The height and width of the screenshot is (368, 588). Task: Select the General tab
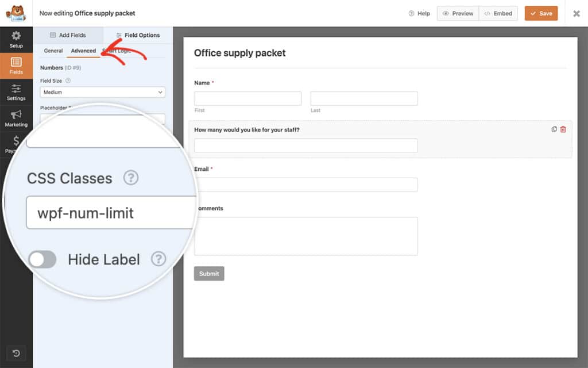click(x=53, y=51)
